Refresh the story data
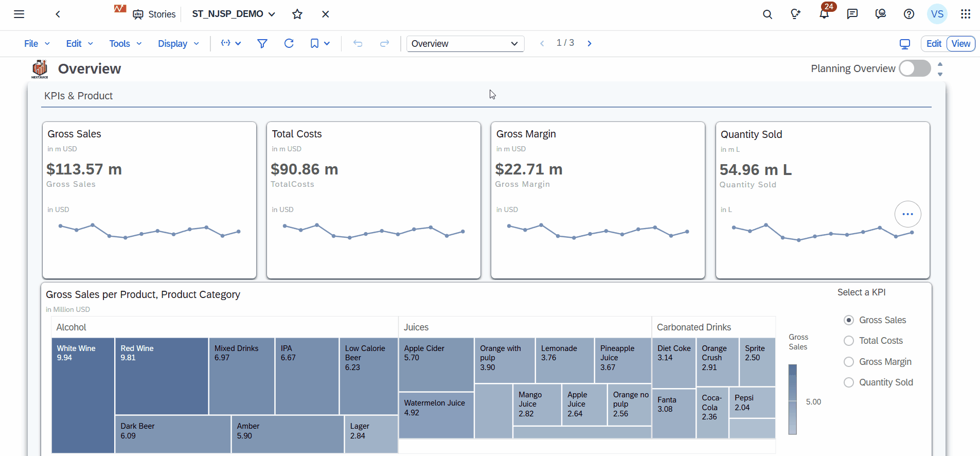 coord(289,44)
